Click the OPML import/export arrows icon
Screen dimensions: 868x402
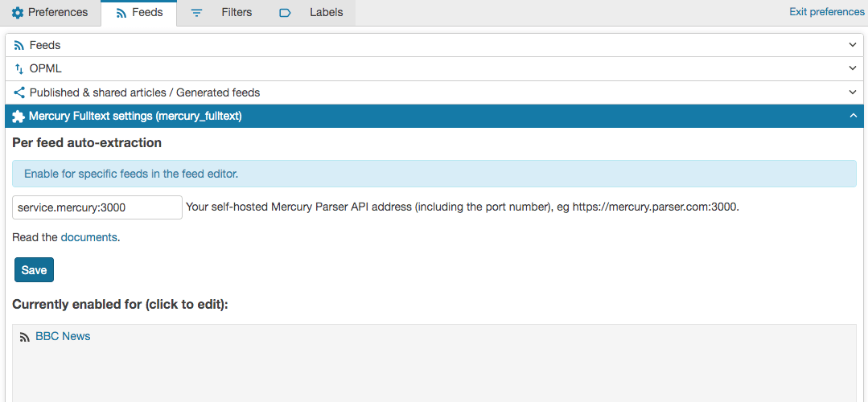click(x=19, y=69)
